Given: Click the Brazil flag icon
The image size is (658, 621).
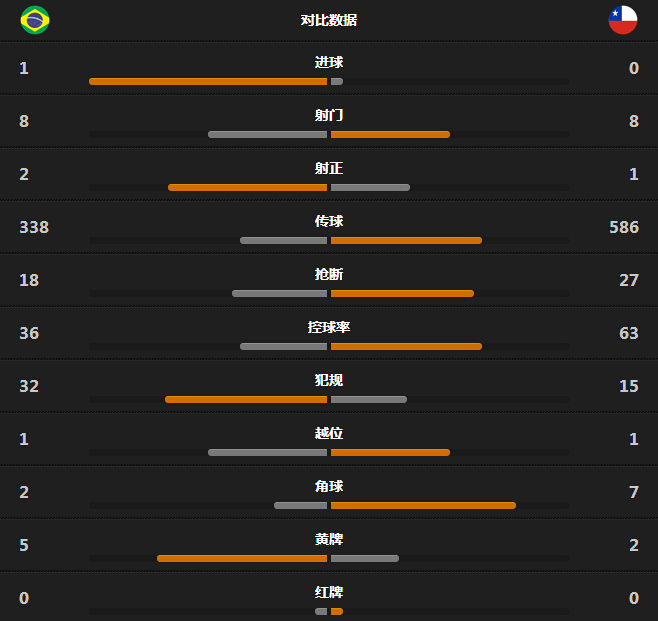Looking at the screenshot, I should pos(35,20).
